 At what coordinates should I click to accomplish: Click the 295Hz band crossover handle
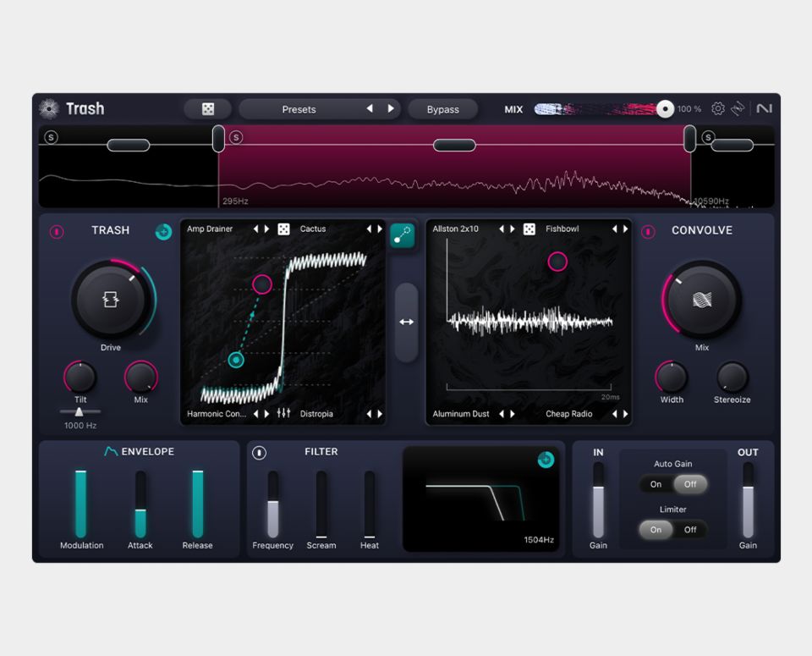(218, 138)
